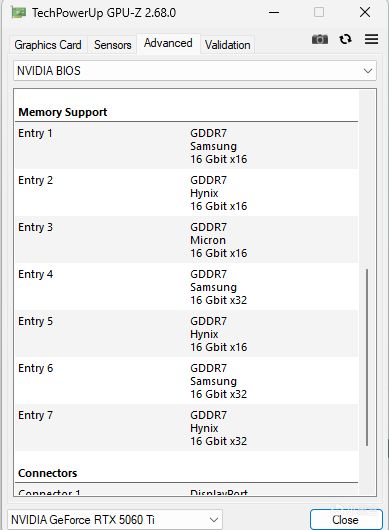Image resolution: width=389 pixels, height=530 pixels.
Task: Minimize the GPU-Z window
Action: [x=274, y=13]
